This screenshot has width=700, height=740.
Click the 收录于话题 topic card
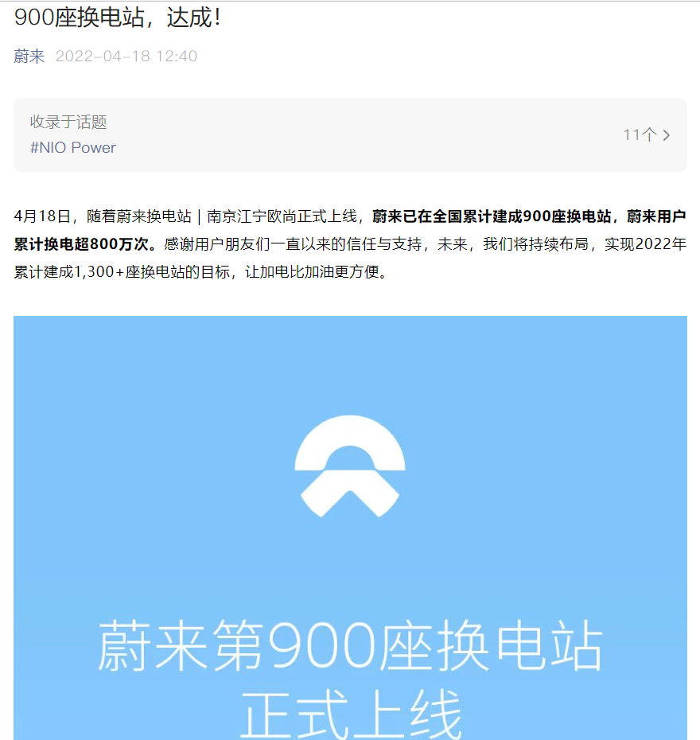350,135
